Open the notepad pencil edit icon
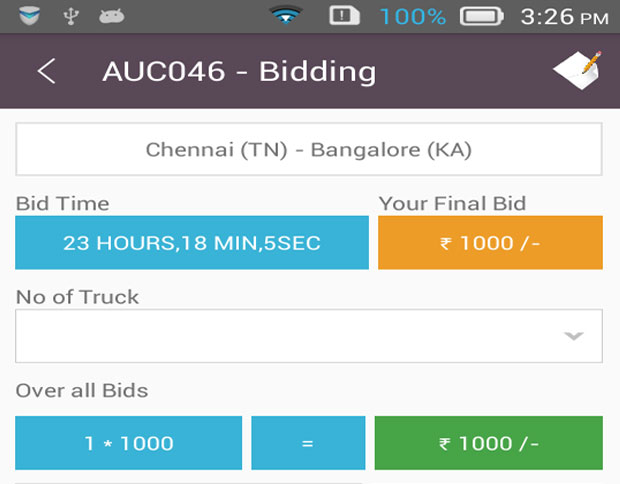This screenshot has height=484, width=620. click(x=577, y=70)
